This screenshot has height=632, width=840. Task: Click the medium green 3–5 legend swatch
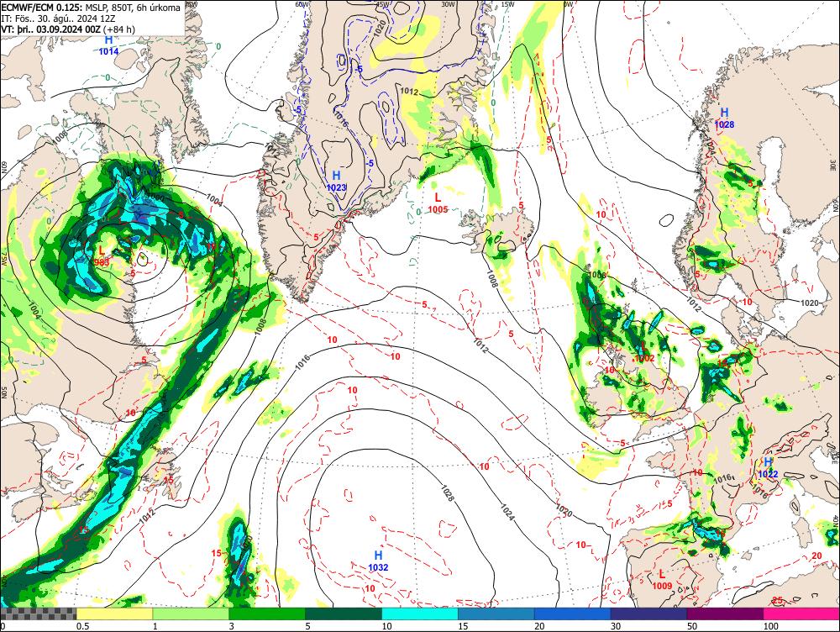pos(267,614)
